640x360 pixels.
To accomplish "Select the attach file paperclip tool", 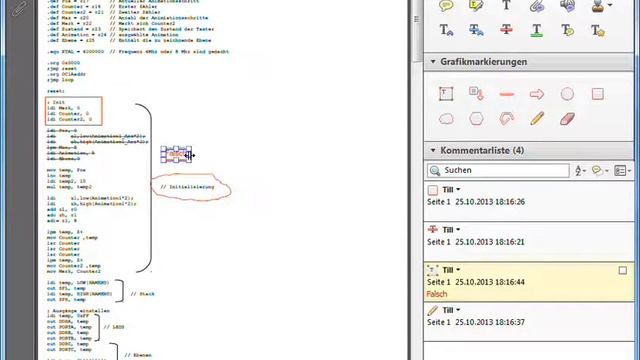I will click(537, 6).
